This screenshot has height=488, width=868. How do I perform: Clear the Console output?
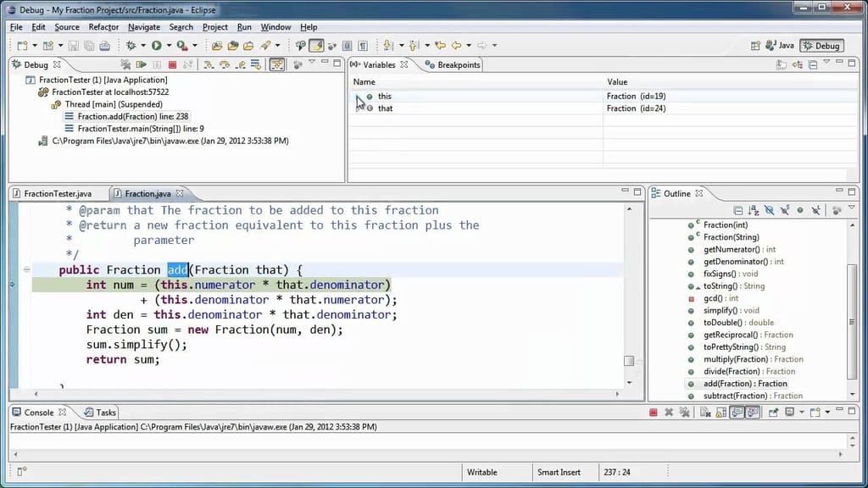(704, 412)
